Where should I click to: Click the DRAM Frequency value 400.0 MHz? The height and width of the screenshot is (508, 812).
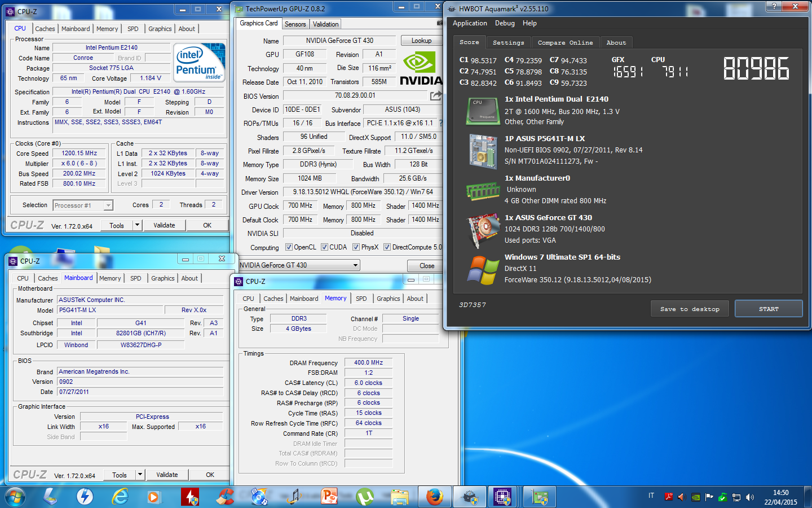click(x=368, y=363)
